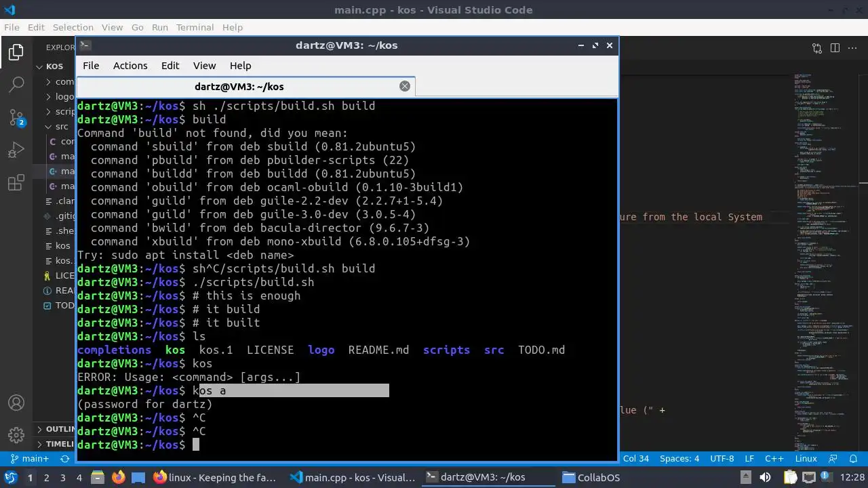The width and height of the screenshot is (868, 488).
Task: Open the VS Code Explorer view icon
Action: click(16, 52)
